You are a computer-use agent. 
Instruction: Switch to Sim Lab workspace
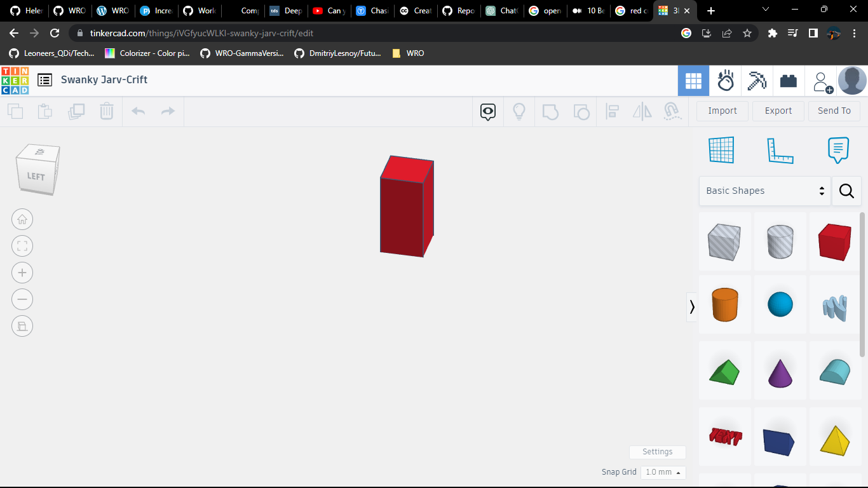[726, 81]
